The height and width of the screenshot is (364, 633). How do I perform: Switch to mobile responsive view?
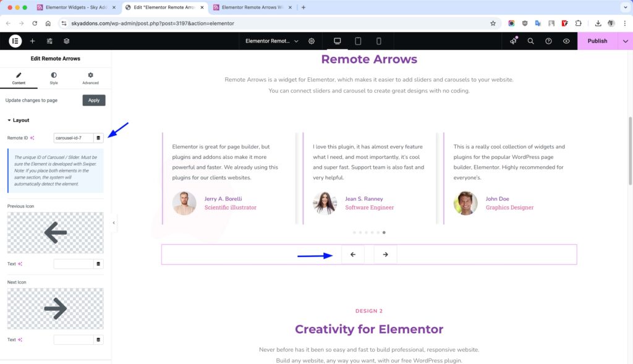[x=378, y=41]
